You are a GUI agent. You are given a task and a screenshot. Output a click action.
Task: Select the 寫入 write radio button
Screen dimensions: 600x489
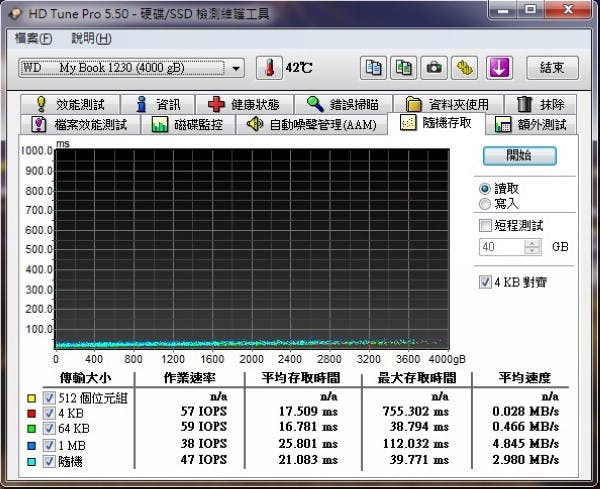(x=486, y=203)
